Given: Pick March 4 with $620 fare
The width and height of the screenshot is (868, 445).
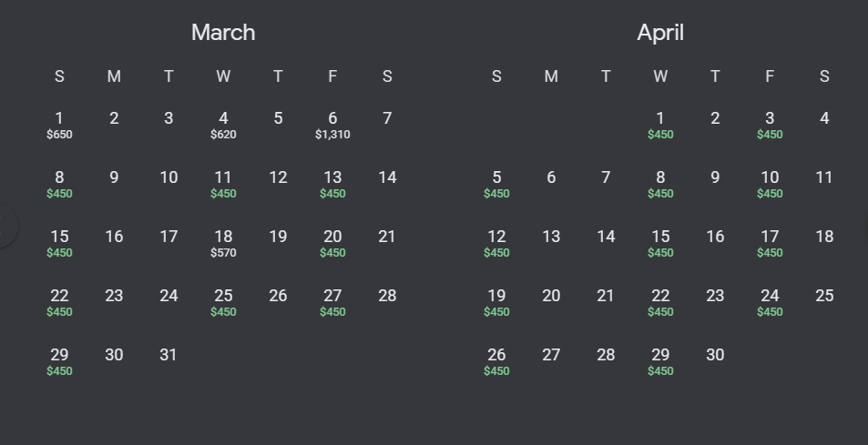Looking at the screenshot, I should (x=223, y=125).
